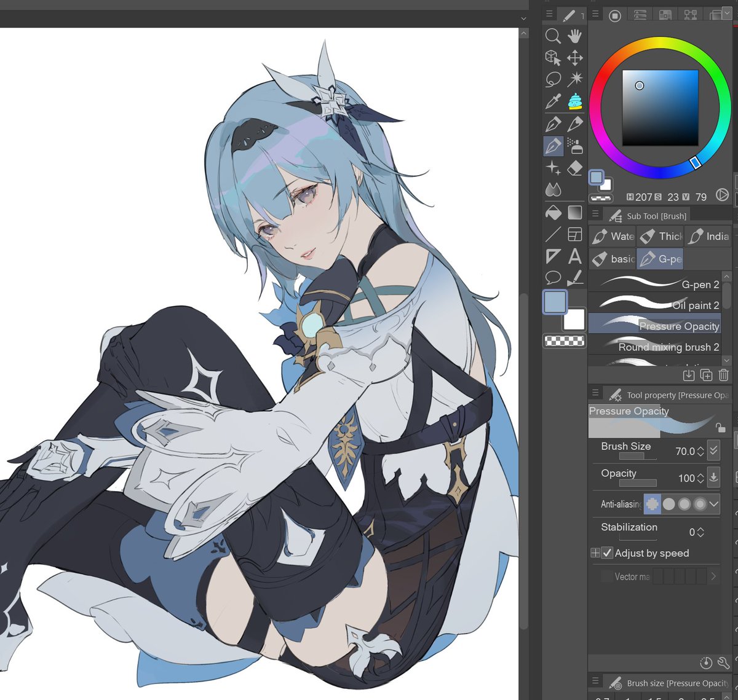Select the Zoom magnifier tool

(553, 36)
